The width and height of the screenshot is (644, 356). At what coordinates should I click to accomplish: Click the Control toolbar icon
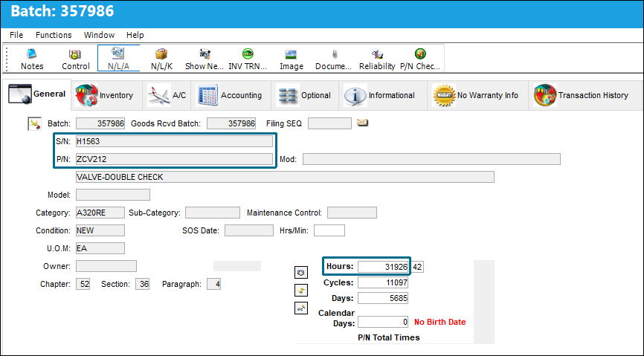[76, 59]
